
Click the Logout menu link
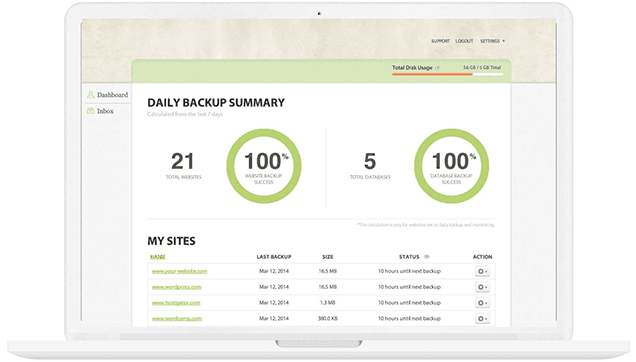pos(464,41)
